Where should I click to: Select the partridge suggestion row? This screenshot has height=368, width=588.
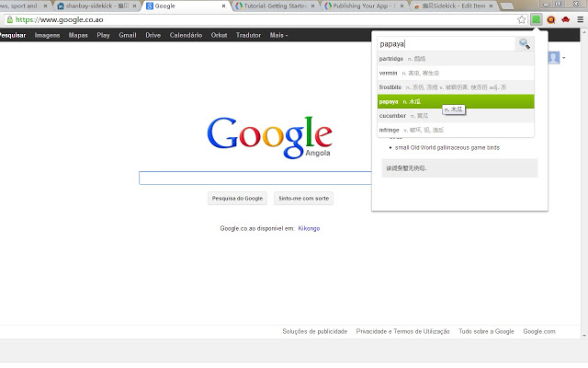coord(456,59)
